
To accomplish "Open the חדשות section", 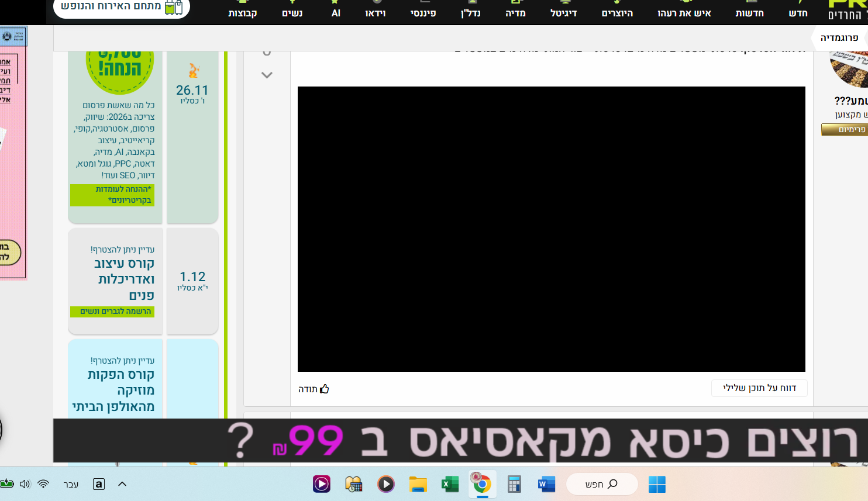I will point(750,13).
